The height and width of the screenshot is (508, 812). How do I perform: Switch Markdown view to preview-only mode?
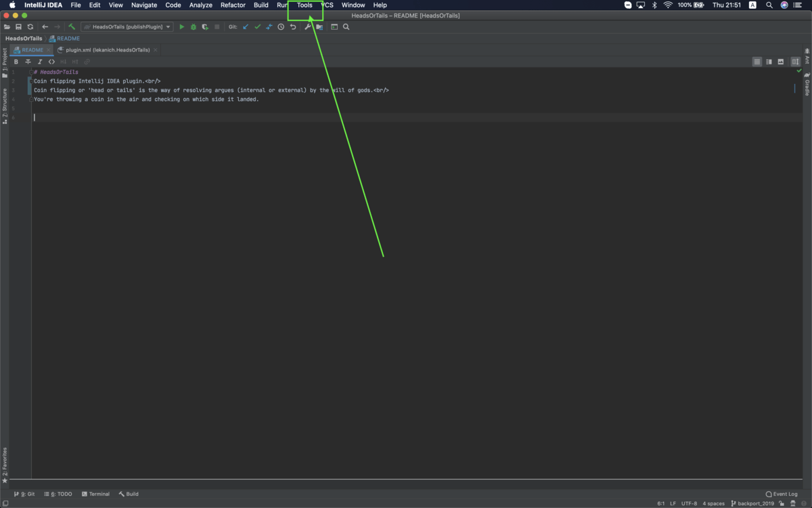coord(781,61)
